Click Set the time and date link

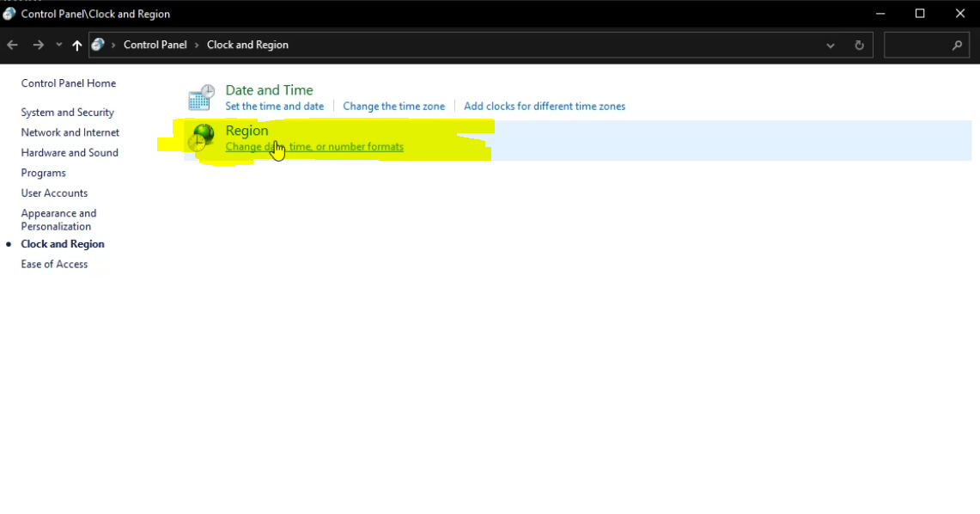coord(274,107)
